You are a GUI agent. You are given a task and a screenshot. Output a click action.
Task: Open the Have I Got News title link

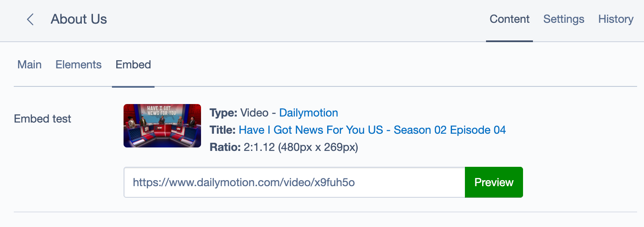coord(372,130)
